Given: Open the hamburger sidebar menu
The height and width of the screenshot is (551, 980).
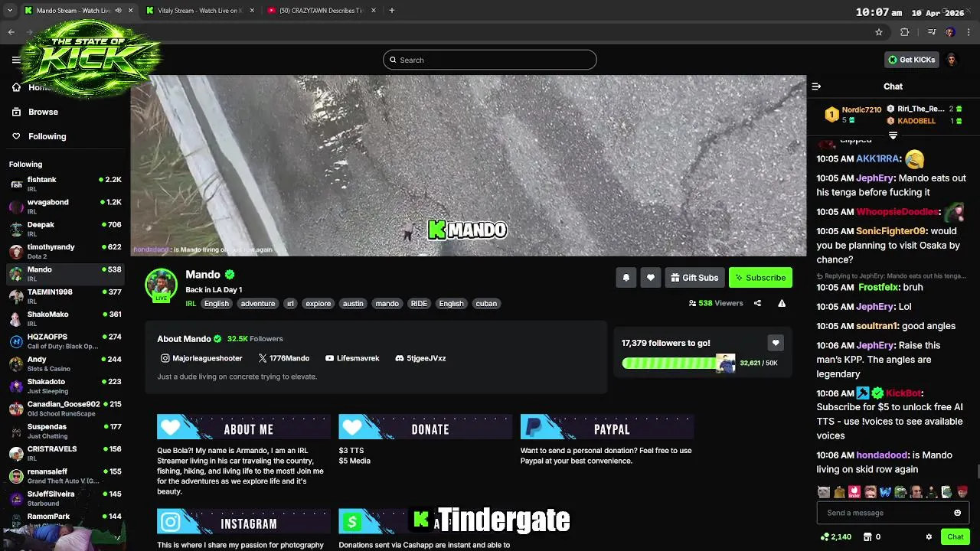Looking at the screenshot, I should pos(16,60).
